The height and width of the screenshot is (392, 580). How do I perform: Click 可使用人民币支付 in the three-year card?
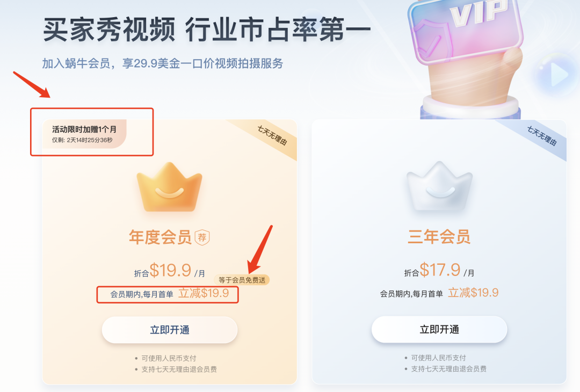(x=439, y=358)
